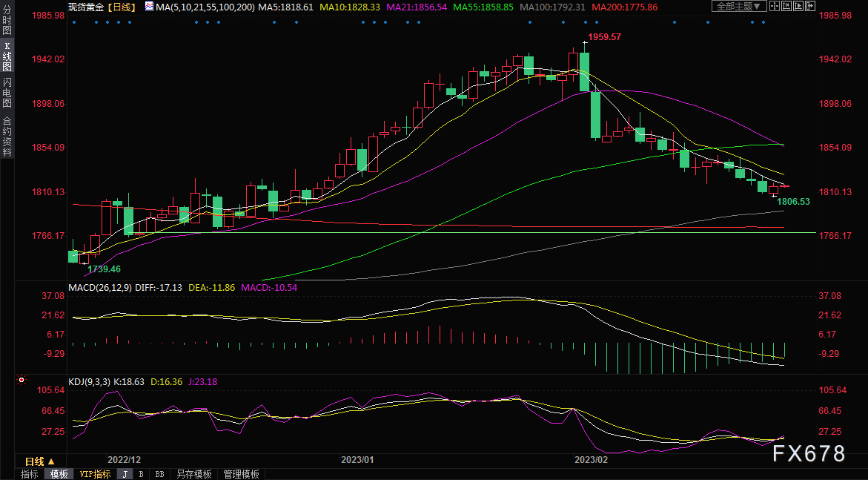This screenshot has width=868, height=480.
Task: Click the exit-arrow icon at top right
Action: [x=809, y=7]
